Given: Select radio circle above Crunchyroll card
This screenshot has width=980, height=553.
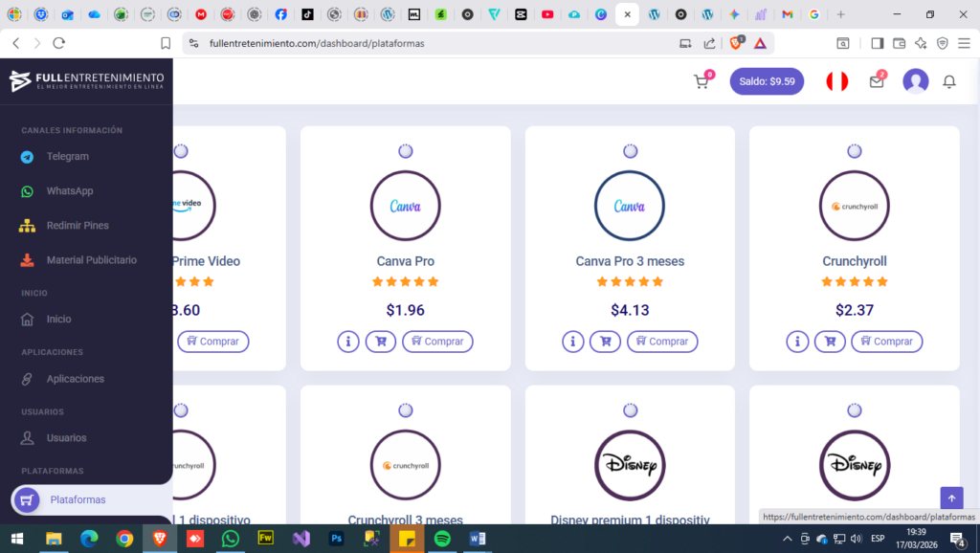Looking at the screenshot, I should pos(854,151).
